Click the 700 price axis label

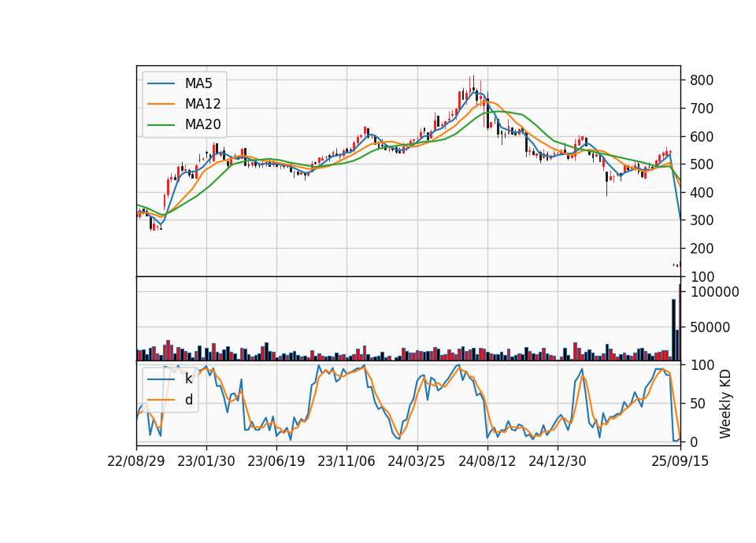702,109
